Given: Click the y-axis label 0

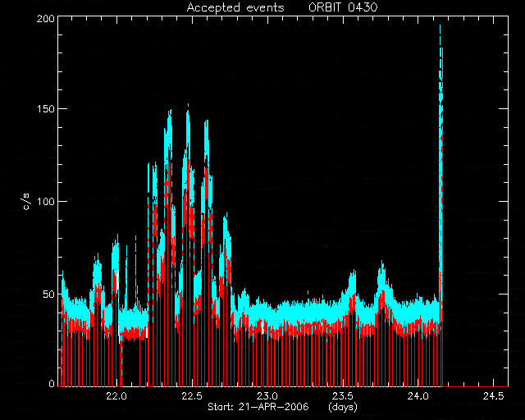Looking at the screenshot, I should [52, 383].
